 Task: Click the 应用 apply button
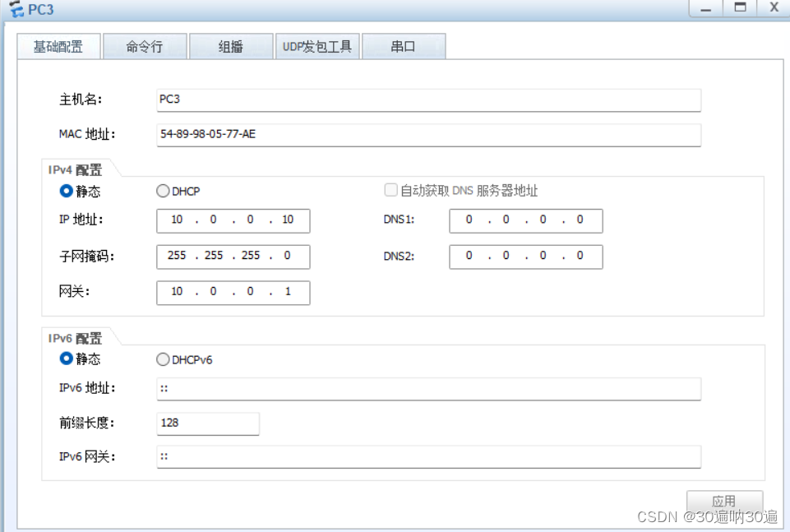pyautogui.click(x=724, y=501)
